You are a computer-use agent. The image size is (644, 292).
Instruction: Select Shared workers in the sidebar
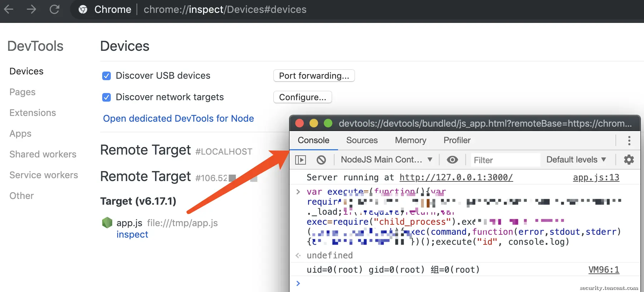click(43, 154)
